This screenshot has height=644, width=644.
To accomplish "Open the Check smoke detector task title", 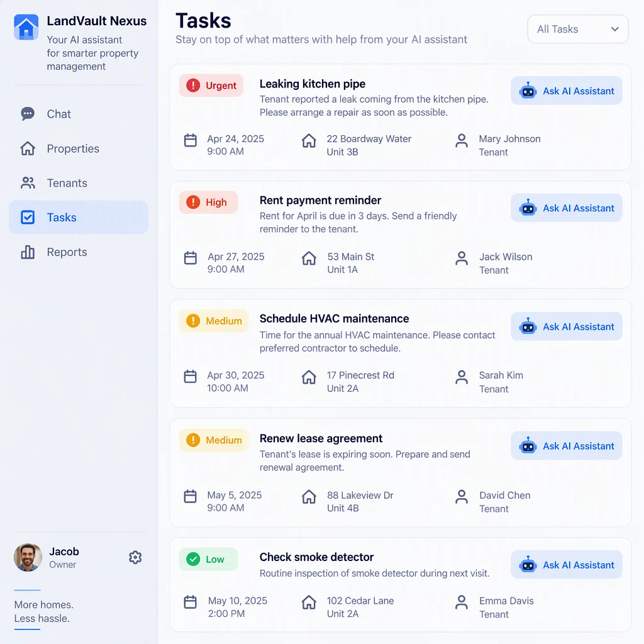I will coord(316,557).
